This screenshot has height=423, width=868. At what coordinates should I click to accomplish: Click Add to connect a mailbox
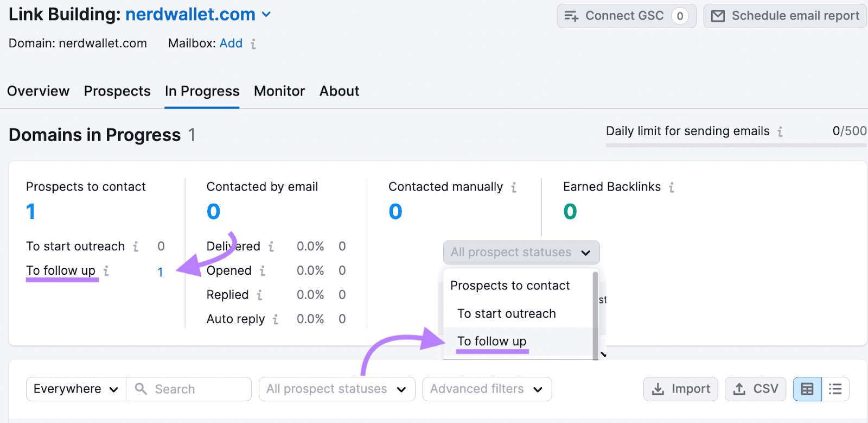[x=231, y=43]
